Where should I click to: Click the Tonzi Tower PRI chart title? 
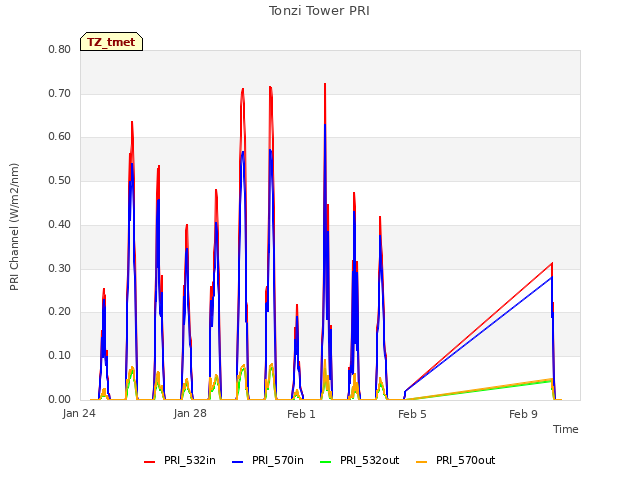point(319,11)
